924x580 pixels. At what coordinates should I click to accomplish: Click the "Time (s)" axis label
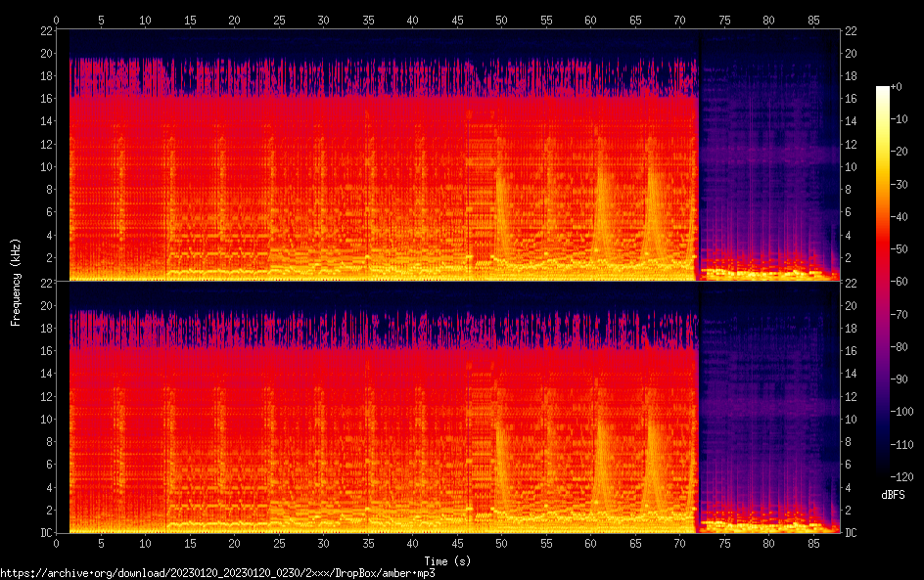[447, 561]
